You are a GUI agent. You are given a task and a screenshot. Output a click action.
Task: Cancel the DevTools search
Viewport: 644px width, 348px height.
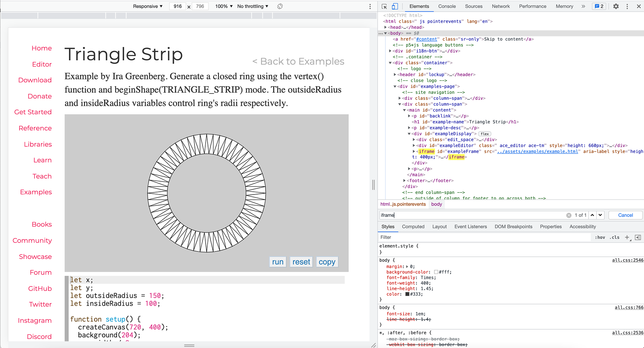coord(626,215)
